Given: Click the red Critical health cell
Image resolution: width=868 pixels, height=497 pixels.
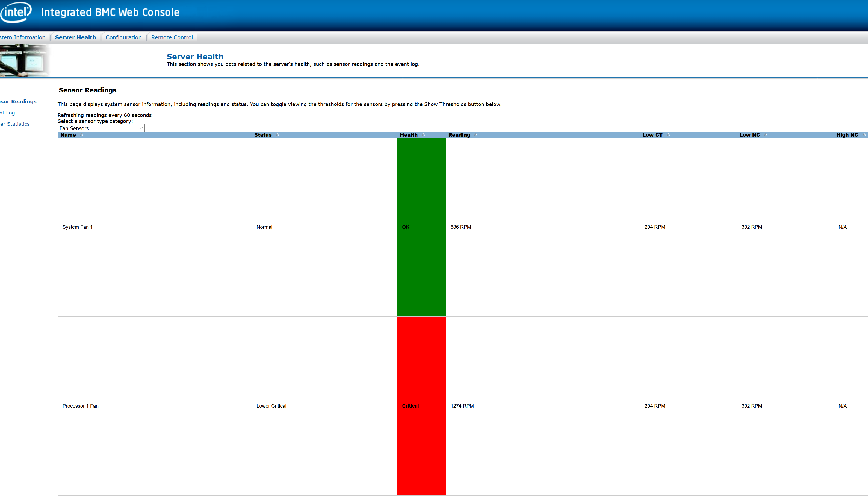Looking at the screenshot, I should coord(421,406).
